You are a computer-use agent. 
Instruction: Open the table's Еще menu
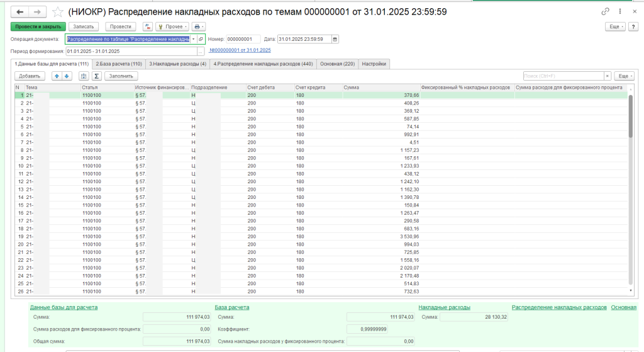tap(623, 76)
